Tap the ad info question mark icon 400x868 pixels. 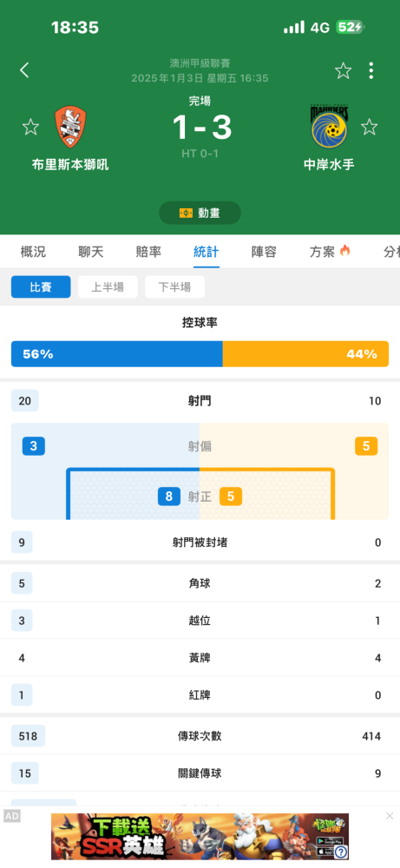pos(341,852)
